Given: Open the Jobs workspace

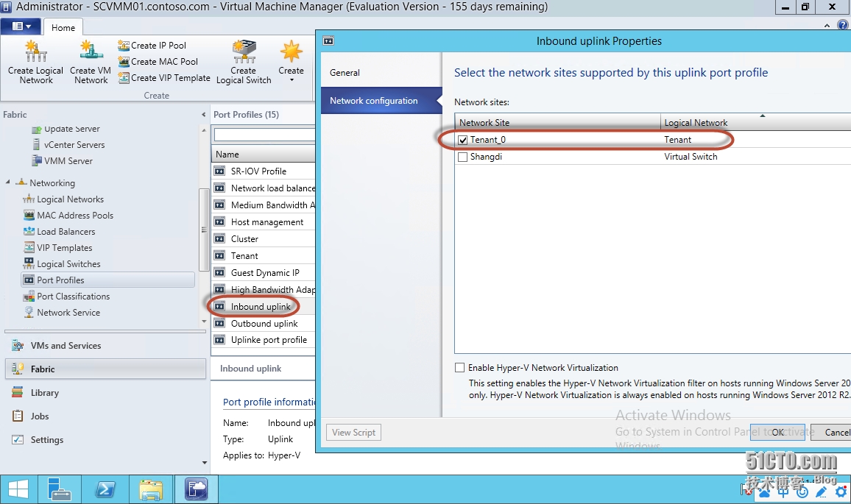Looking at the screenshot, I should tap(105, 416).
